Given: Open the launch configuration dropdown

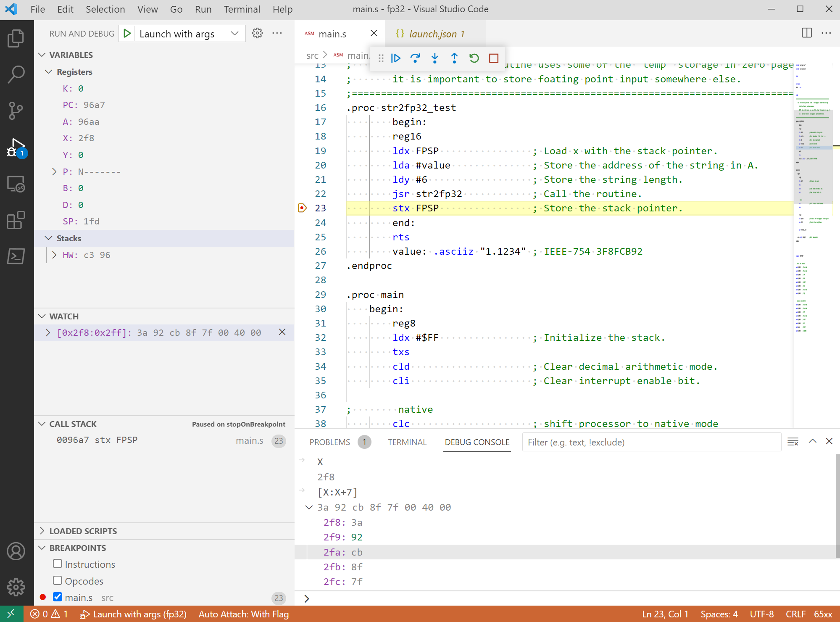Looking at the screenshot, I should click(234, 34).
